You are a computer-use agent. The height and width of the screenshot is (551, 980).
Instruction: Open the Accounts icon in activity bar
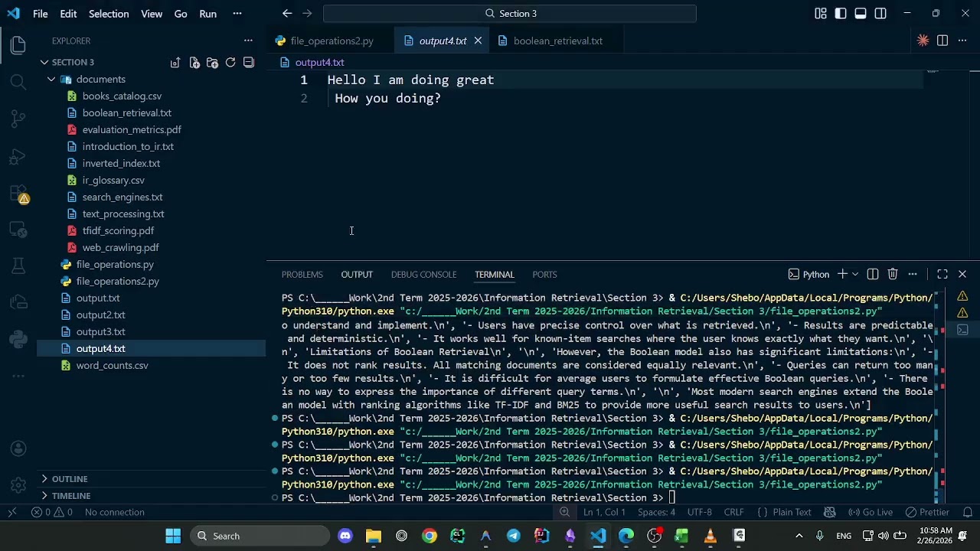(18, 448)
